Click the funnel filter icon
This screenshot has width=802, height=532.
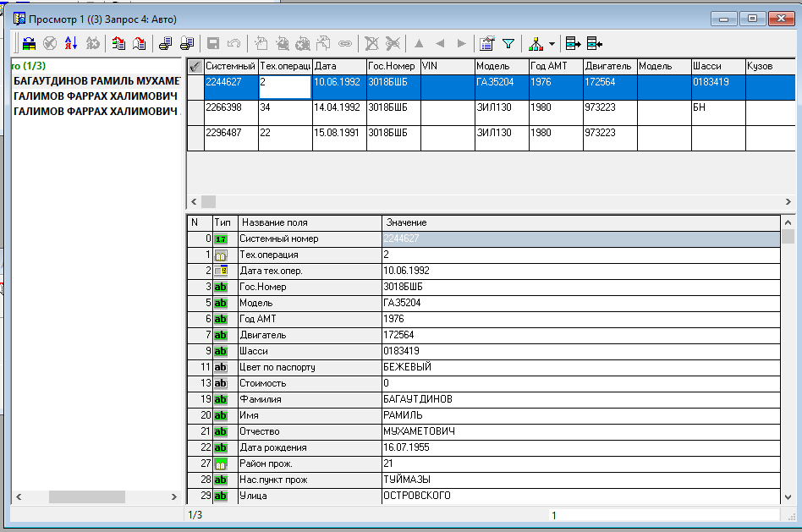pos(508,43)
